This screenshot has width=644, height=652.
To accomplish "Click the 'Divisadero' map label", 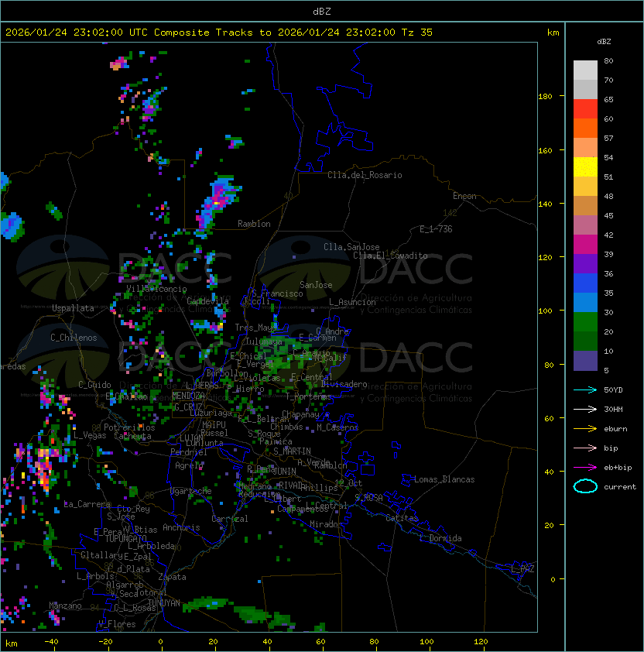I will pyautogui.click(x=344, y=384).
